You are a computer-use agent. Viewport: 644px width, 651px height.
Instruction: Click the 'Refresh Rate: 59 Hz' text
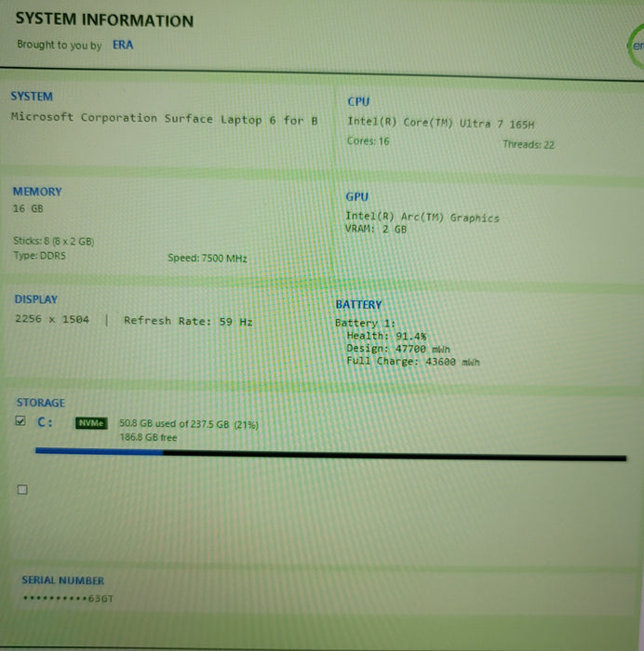[188, 322]
